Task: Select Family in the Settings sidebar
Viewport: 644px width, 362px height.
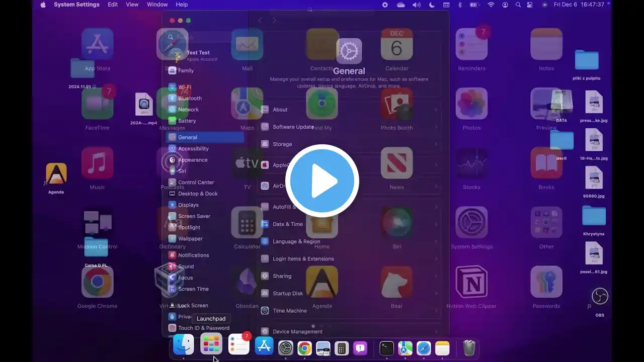Action: tap(205, 71)
